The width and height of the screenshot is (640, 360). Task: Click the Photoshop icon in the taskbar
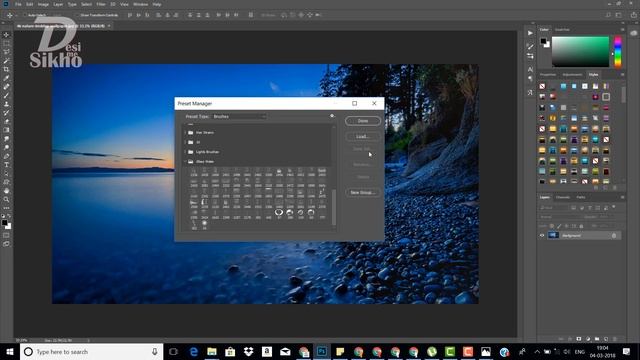322,352
